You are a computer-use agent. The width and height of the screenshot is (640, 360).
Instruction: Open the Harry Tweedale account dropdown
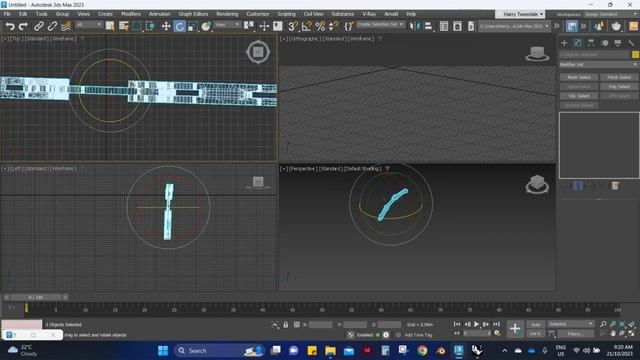tap(520, 14)
